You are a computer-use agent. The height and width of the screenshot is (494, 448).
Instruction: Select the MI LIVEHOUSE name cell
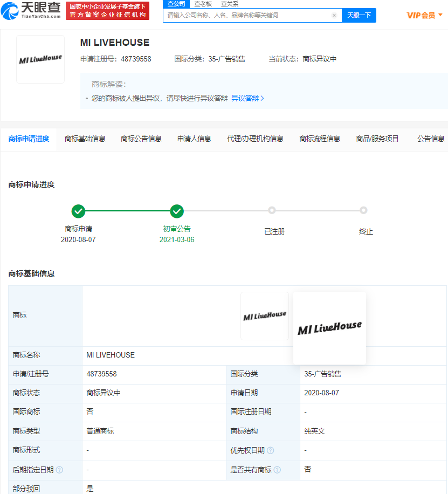111,355
